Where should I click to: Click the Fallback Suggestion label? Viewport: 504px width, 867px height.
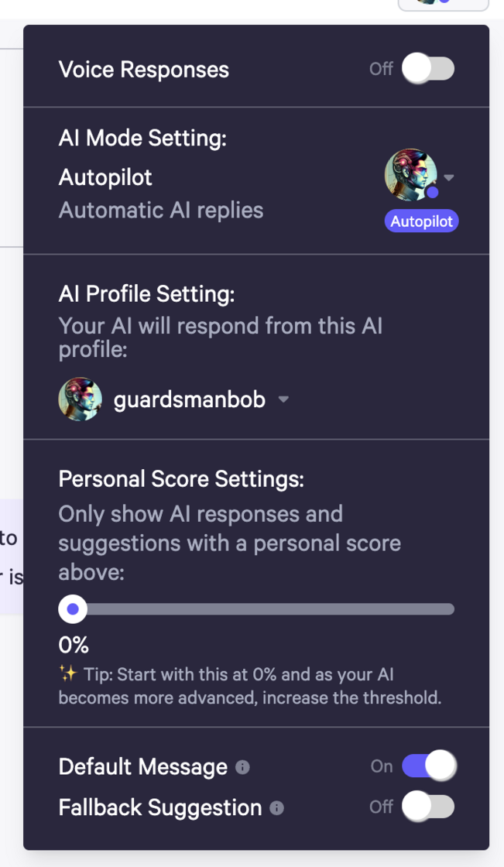[160, 808]
